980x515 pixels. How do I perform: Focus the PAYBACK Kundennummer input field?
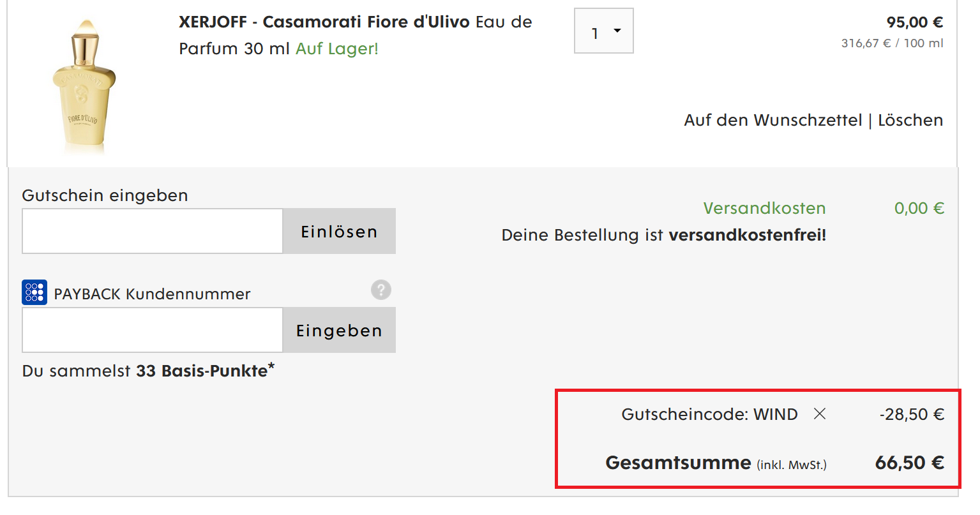coord(153,330)
